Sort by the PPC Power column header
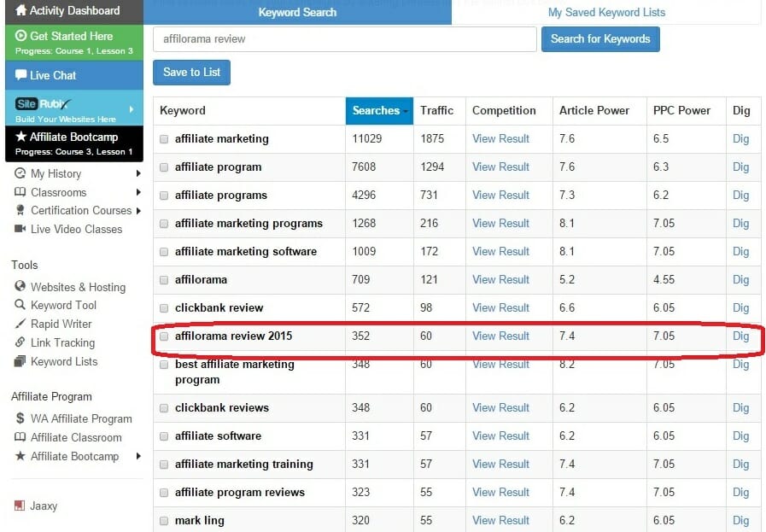Screen dimensions: 766x532 pyautogui.click(x=681, y=110)
